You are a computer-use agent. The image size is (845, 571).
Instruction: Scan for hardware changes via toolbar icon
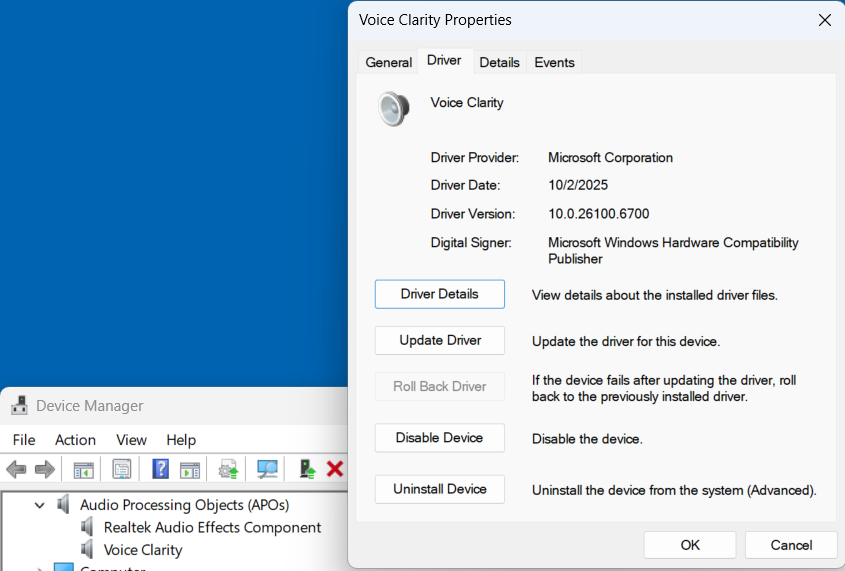point(267,469)
